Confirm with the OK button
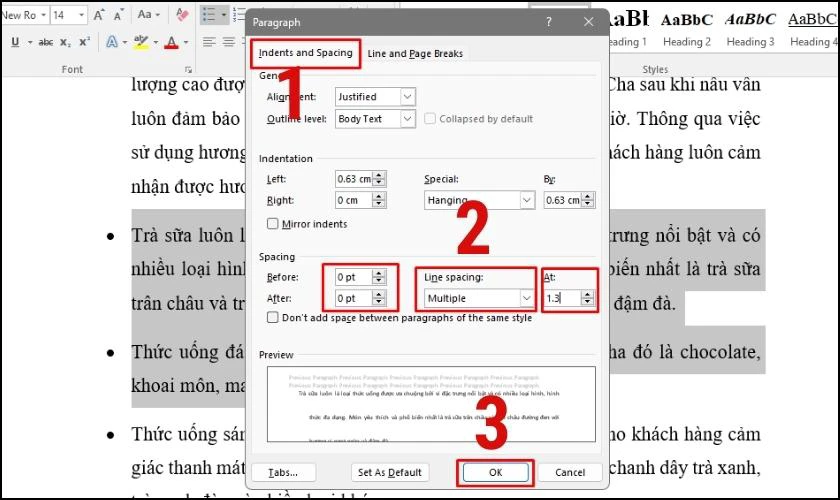Viewport: 840px width, 500px height. [x=496, y=472]
